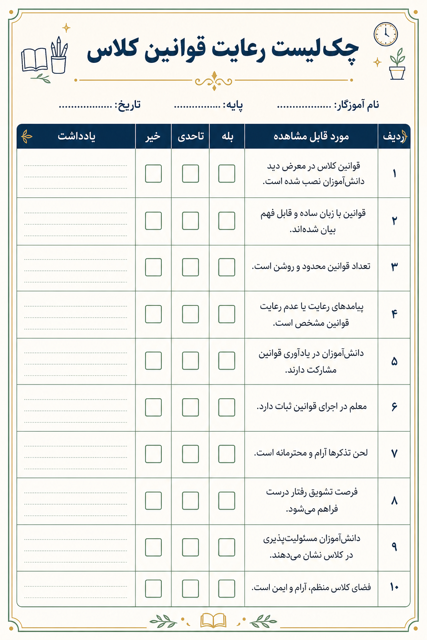Click the gold ornament under the title
Viewport: 427px width, 640px height.
point(214,80)
